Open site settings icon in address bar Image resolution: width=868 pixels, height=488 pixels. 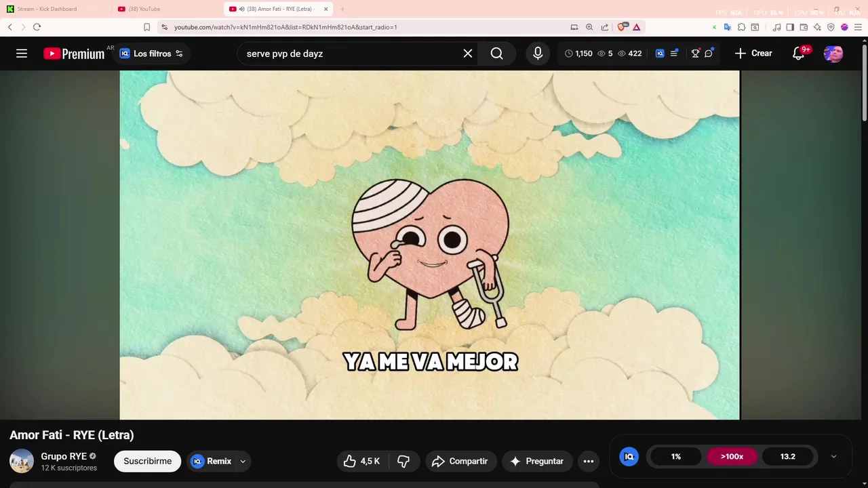coord(164,27)
